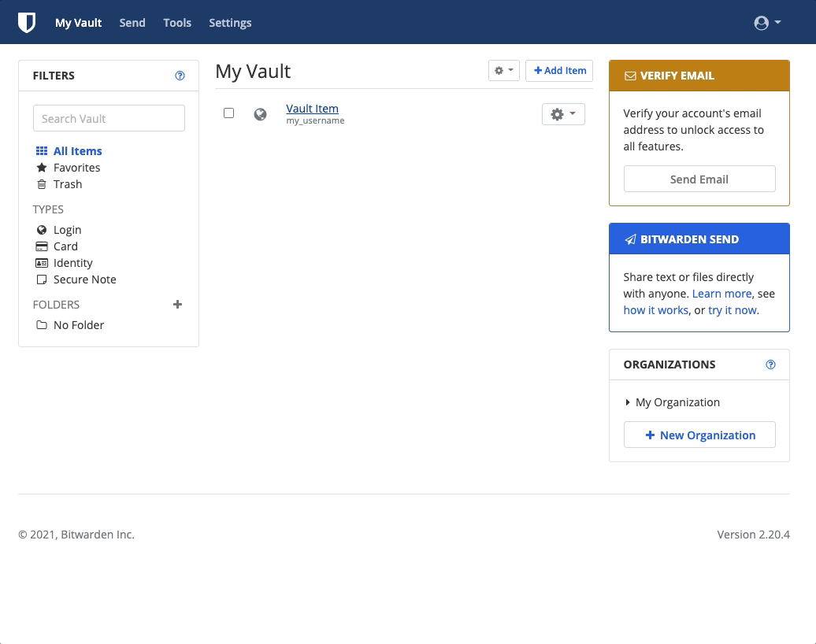Open the Tools menu
This screenshot has height=644, width=816.
tap(177, 23)
